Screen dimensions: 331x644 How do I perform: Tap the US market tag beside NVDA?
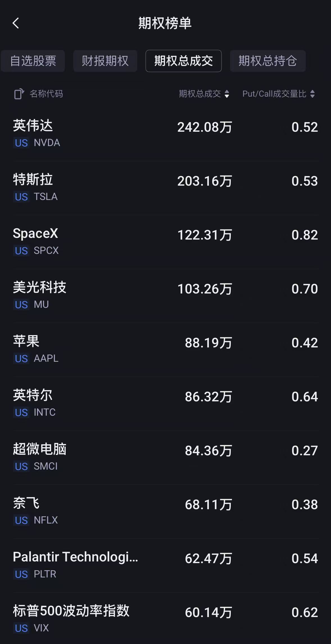tap(21, 143)
